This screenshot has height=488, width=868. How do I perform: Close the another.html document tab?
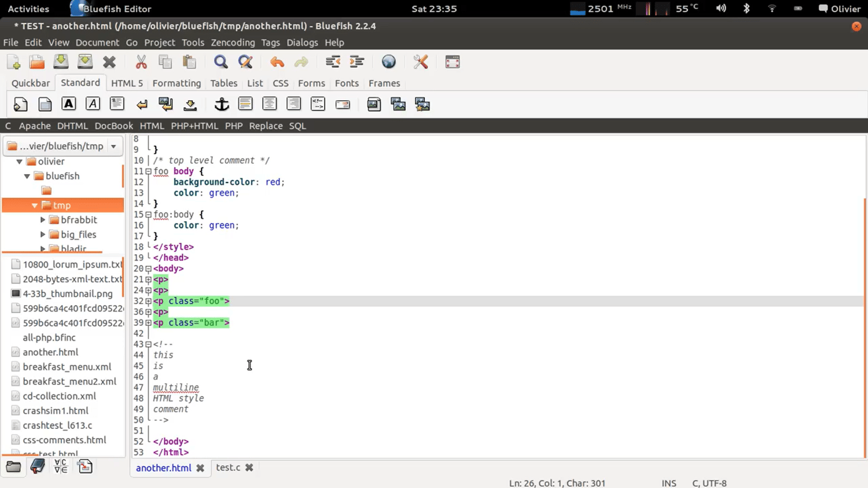click(200, 468)
